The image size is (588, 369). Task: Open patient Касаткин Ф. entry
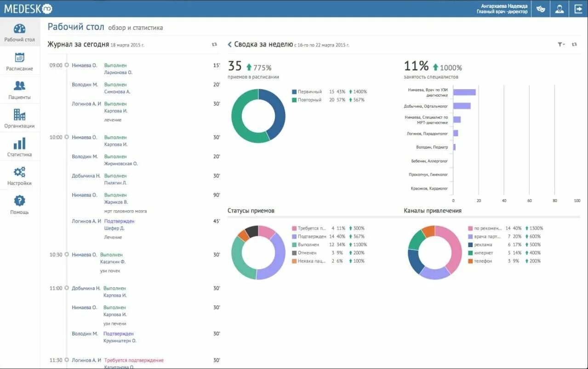click(113, 262)
